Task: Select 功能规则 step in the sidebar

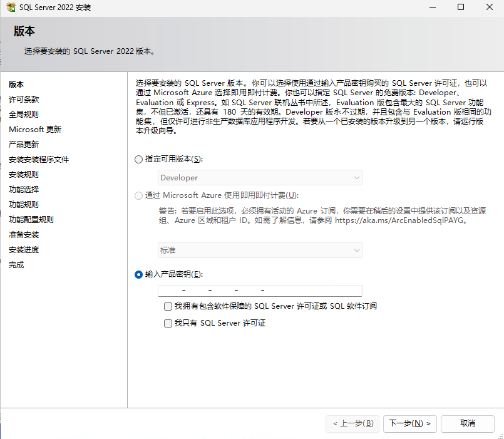Action: point(24,205)
